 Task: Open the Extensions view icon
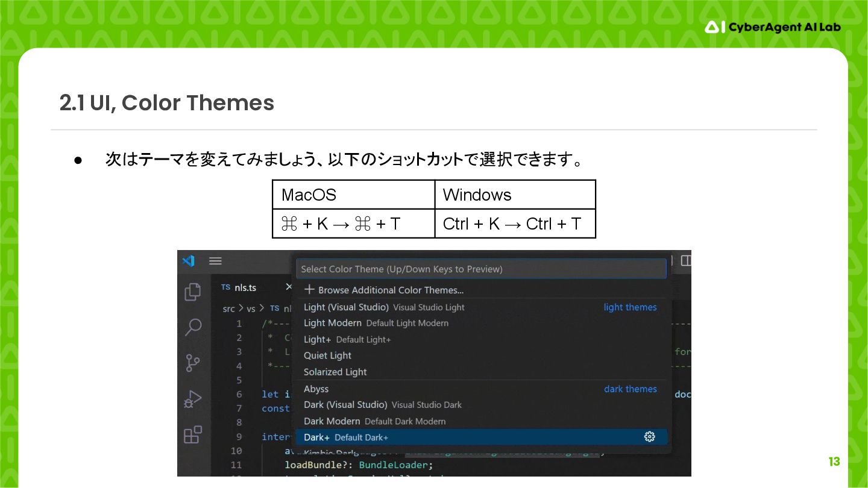(193, 434)
